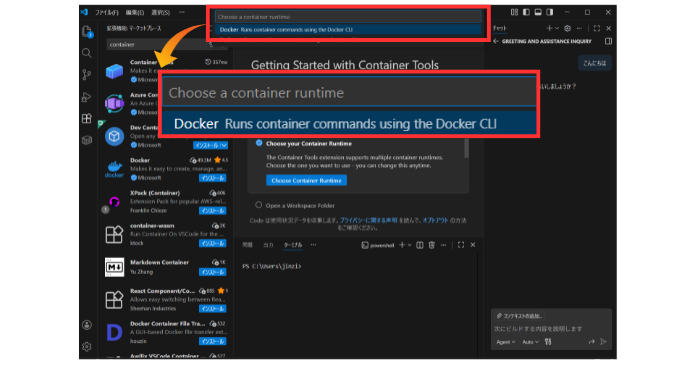Screen dimensions: 698x365
Task: Expand terminal launch profile dropdown
Action: [x=409, y=245]
